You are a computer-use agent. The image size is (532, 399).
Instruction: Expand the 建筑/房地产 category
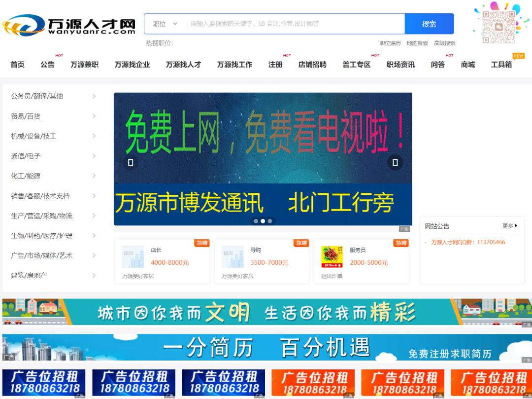click(53, 275)
